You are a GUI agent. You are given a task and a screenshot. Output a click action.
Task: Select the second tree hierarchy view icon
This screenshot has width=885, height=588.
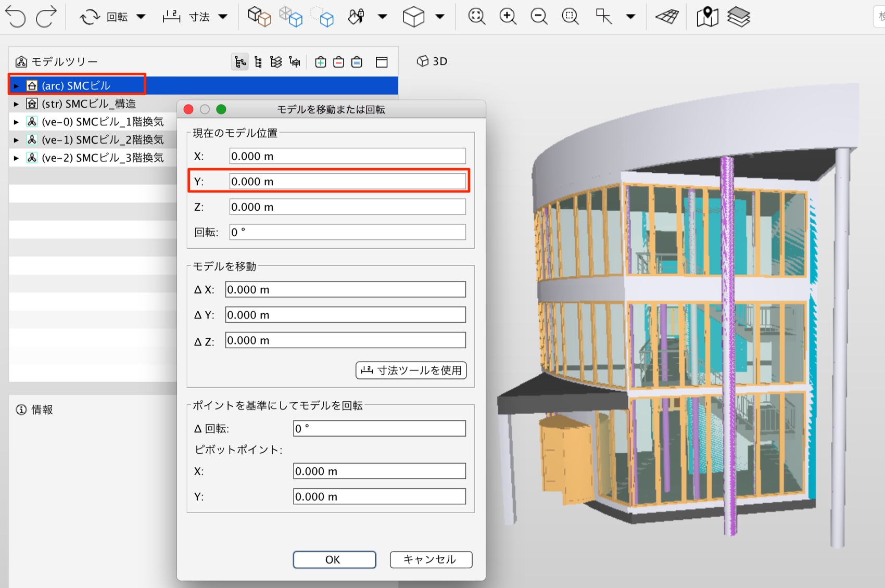click(258, 62)
